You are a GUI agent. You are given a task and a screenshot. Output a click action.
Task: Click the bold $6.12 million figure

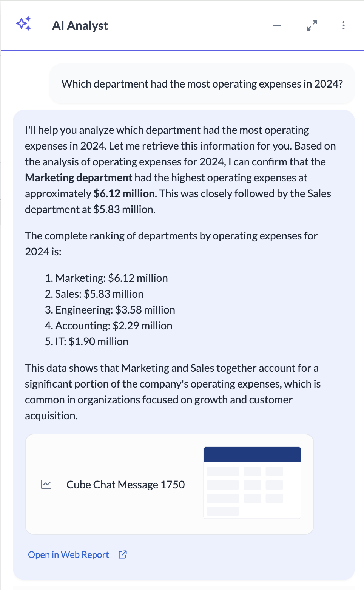coord(124,193)
